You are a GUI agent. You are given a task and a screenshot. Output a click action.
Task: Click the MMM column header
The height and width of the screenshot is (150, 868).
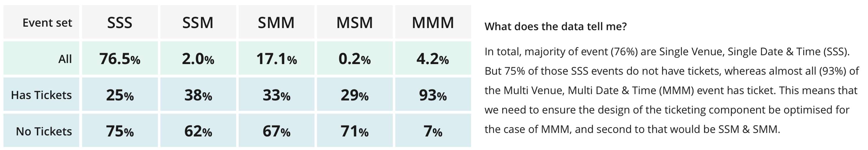(433, 22)
